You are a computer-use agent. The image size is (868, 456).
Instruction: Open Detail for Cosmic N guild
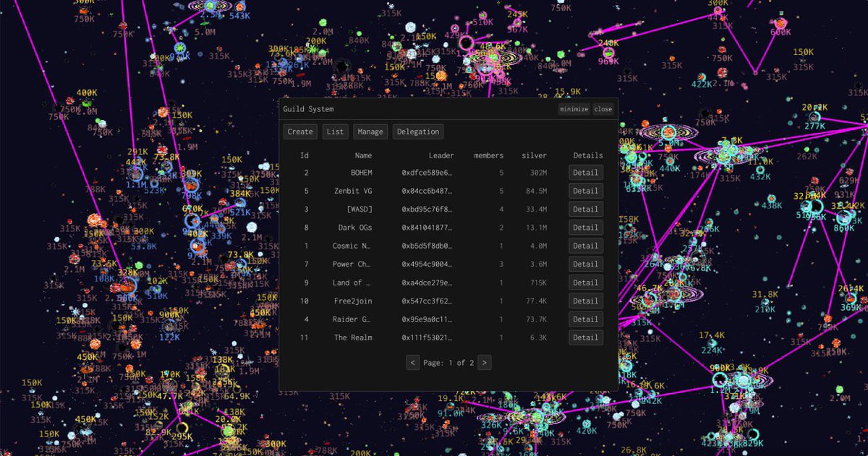[585, 246]
